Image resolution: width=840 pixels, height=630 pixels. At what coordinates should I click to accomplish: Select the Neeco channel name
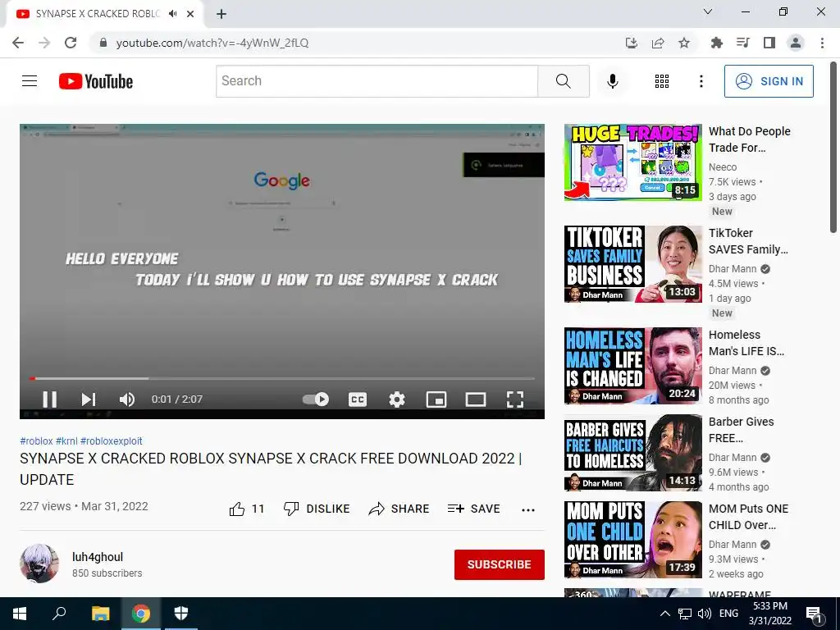point(723,167)
